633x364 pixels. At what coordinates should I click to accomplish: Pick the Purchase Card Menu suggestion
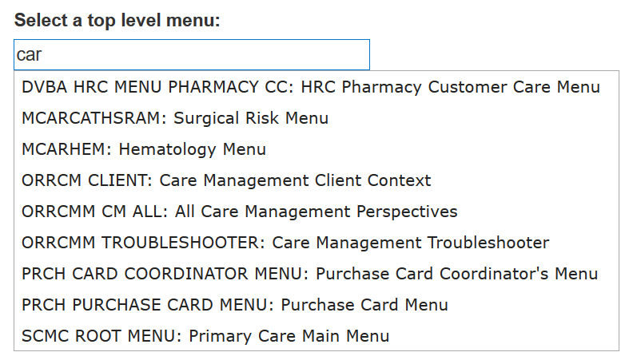pos(364,305)
